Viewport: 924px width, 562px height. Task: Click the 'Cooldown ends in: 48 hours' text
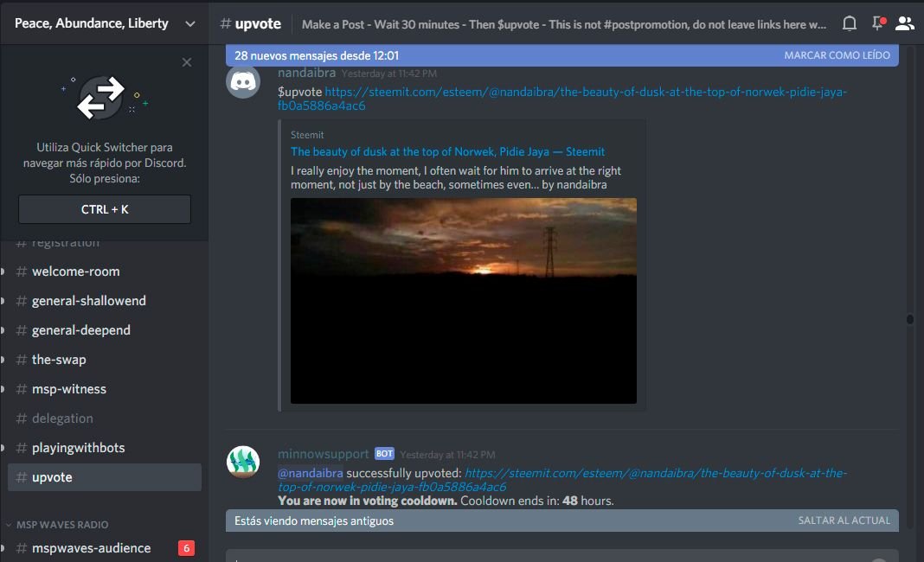(x=537, y=501)
